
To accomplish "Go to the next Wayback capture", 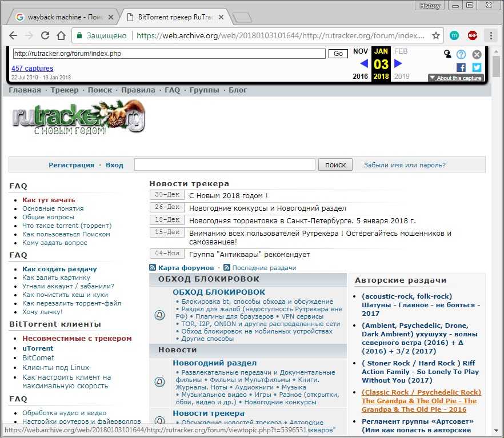I will click(398, 63).
